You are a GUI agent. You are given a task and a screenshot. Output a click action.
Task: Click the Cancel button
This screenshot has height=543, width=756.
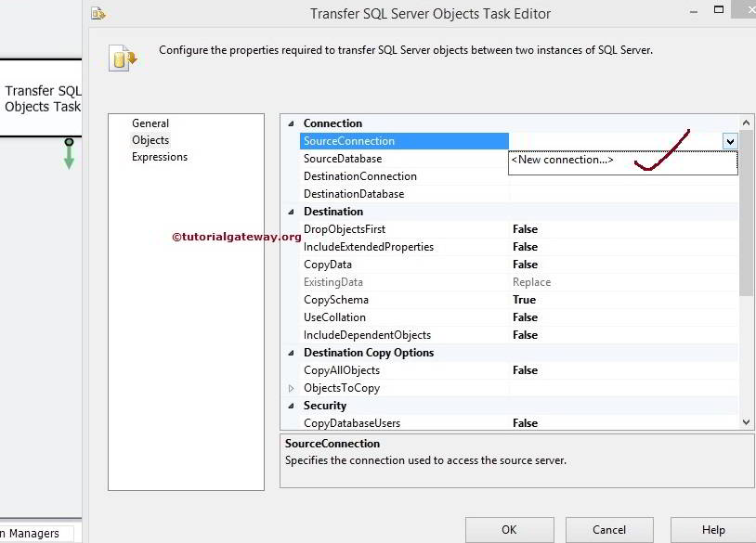click(x=609, y=530)
